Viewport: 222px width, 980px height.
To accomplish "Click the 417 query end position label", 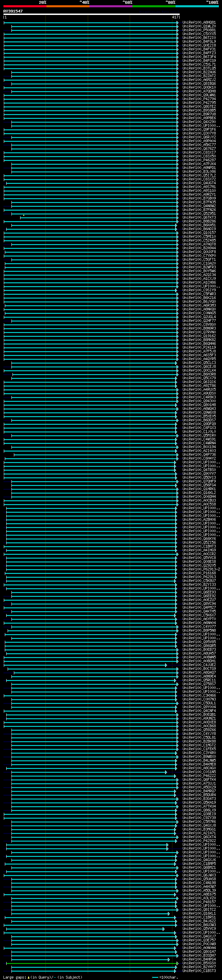I will point(175,17).
